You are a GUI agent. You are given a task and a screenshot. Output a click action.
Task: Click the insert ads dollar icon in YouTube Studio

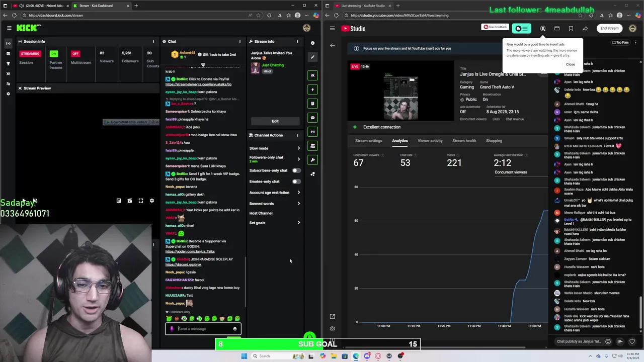pyautogui.click(x=543, y=29)
